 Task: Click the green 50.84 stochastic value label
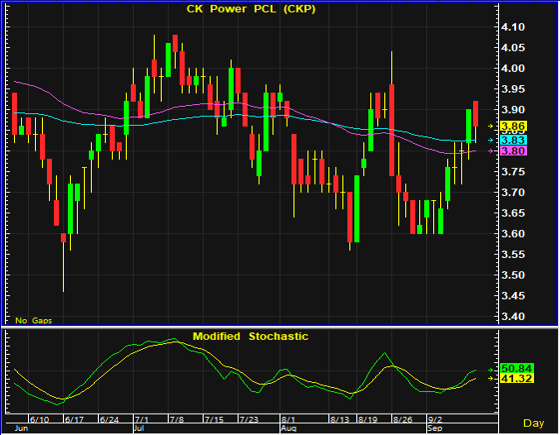pos(517,368)
